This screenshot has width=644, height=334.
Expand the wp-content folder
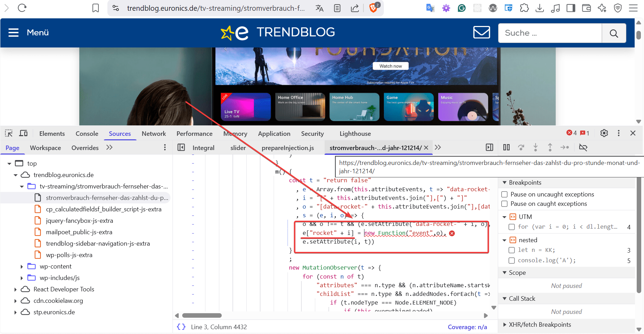coord(22,266)
